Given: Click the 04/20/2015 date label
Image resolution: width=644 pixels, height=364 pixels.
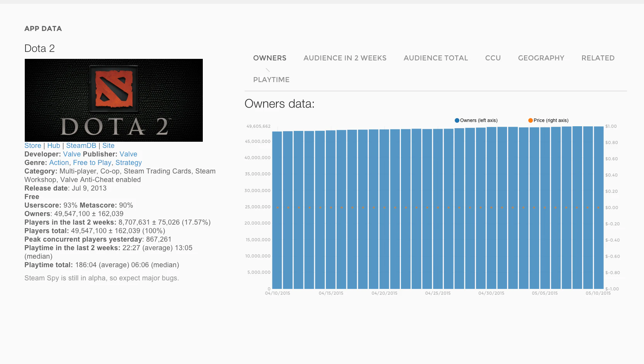Looking at the screenshot, I should click(x=384, y=293).
